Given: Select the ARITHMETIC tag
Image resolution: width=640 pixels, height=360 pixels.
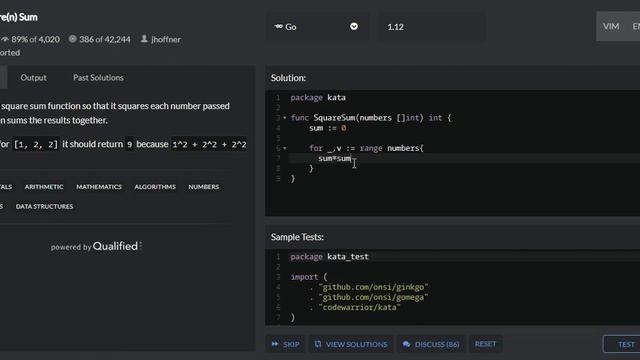Looking at the screenshot, I should point(44,187).
